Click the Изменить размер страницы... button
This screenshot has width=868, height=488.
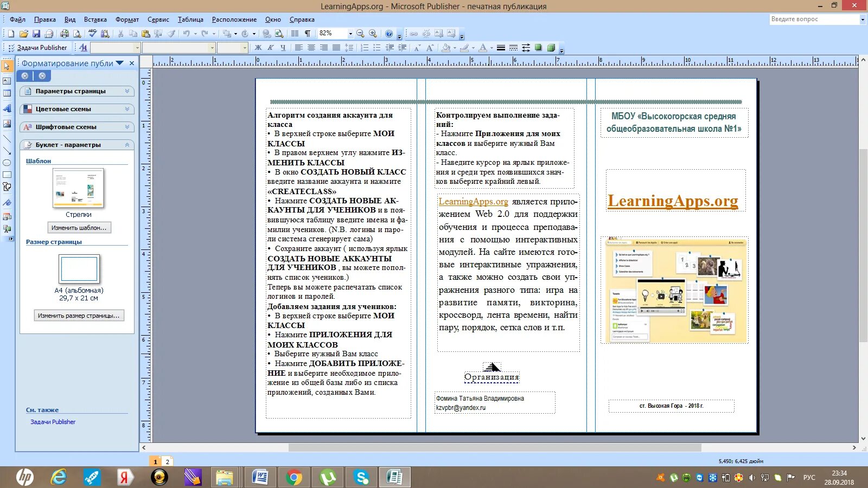79,316
